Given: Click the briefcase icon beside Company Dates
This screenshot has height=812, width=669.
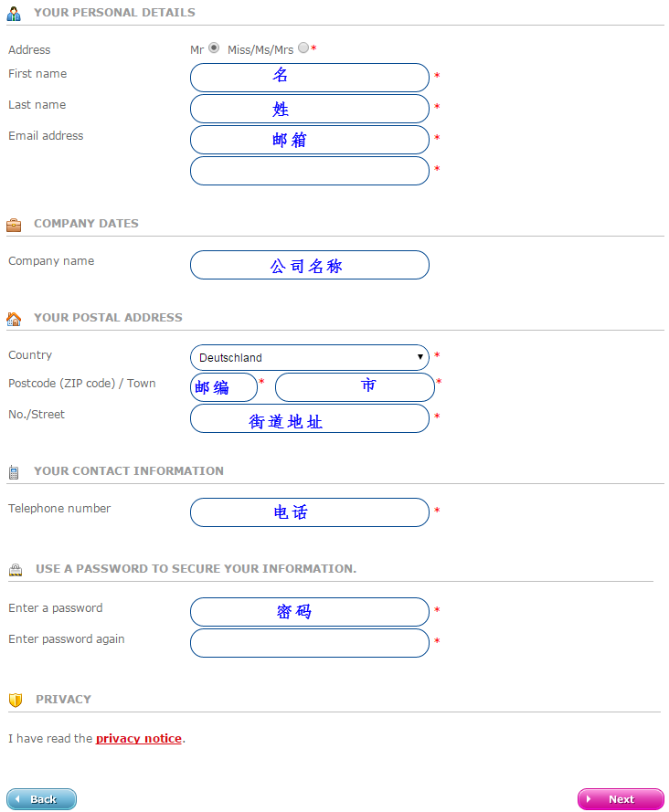Looking at the screenshot, I should (14, 225).
